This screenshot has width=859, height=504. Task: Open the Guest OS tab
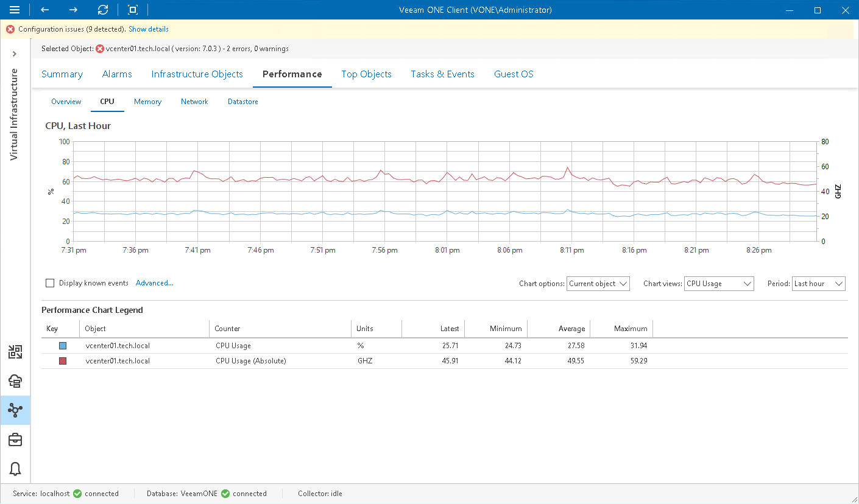(514, 74)
